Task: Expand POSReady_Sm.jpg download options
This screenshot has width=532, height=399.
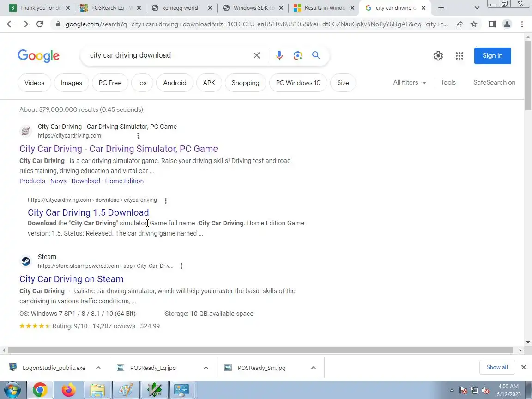Action: pos(314,368)
